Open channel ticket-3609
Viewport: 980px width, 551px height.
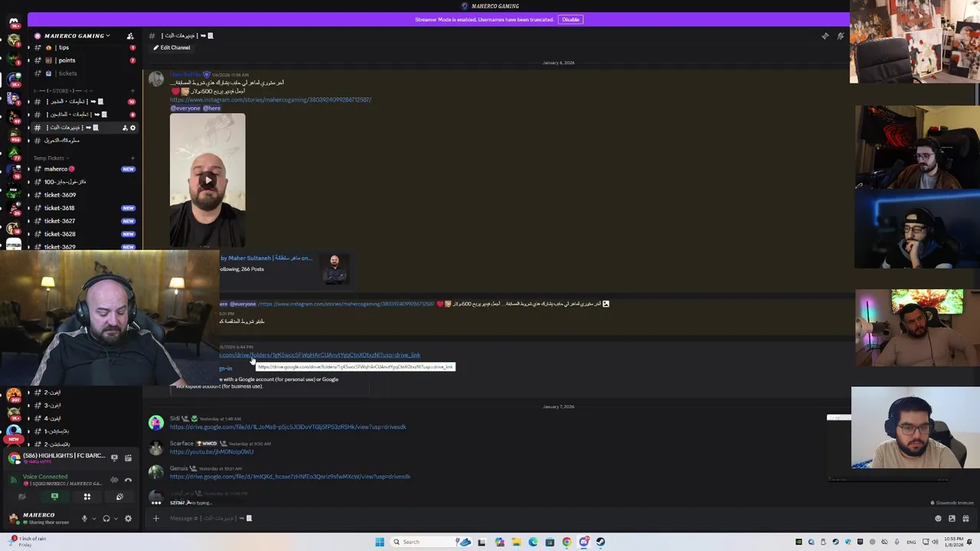click(x=83, y=195)
